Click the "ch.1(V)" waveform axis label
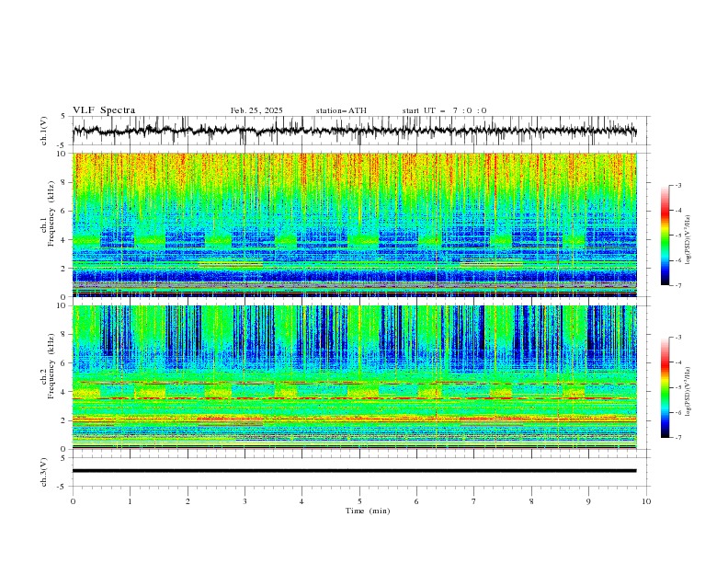The image size is (728, 563). pyautogui.click(x=44, y=131)
